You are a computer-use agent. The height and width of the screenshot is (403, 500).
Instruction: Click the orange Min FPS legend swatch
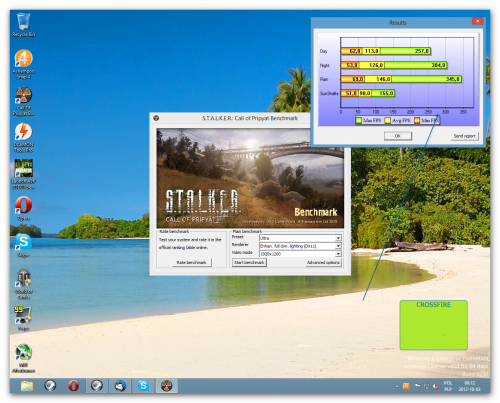(x=417, y=120)
